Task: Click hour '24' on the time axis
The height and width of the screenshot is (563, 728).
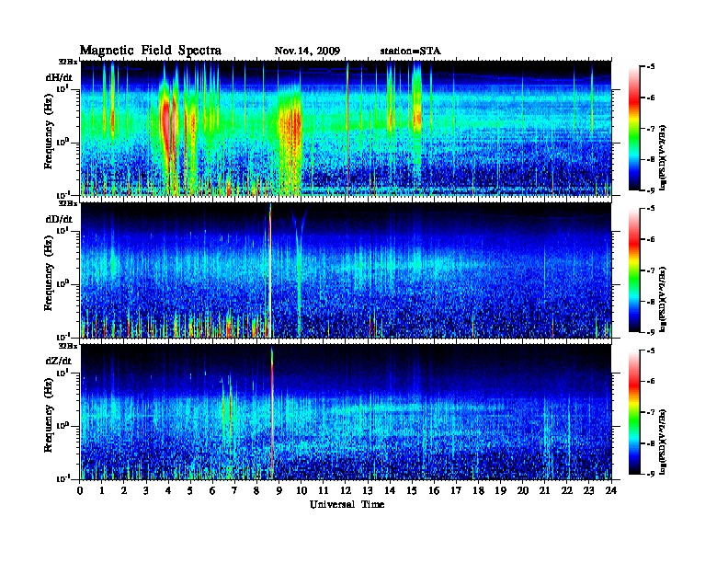Action: pyautogui.click(x=611, y=490)
